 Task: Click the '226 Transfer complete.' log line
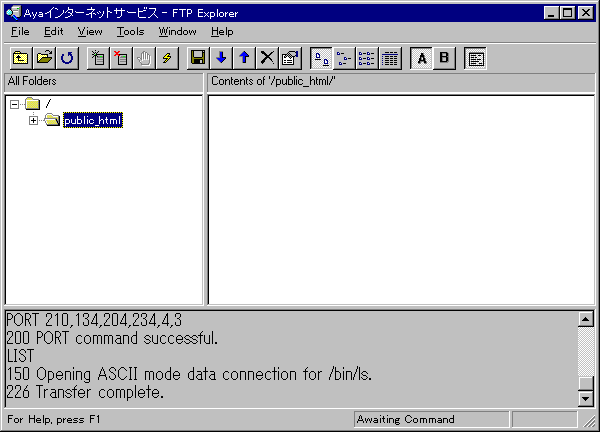coord(85,392)
